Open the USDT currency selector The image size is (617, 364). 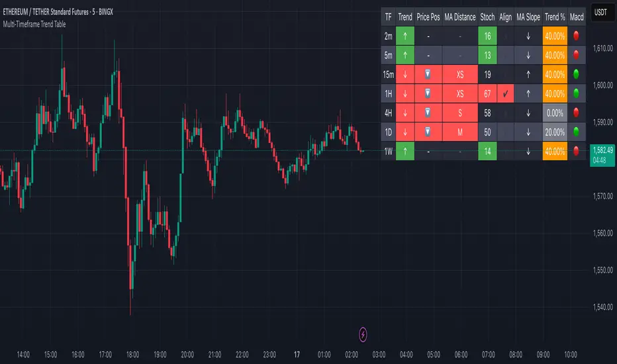pyautogui.click(x=600, y=12)
